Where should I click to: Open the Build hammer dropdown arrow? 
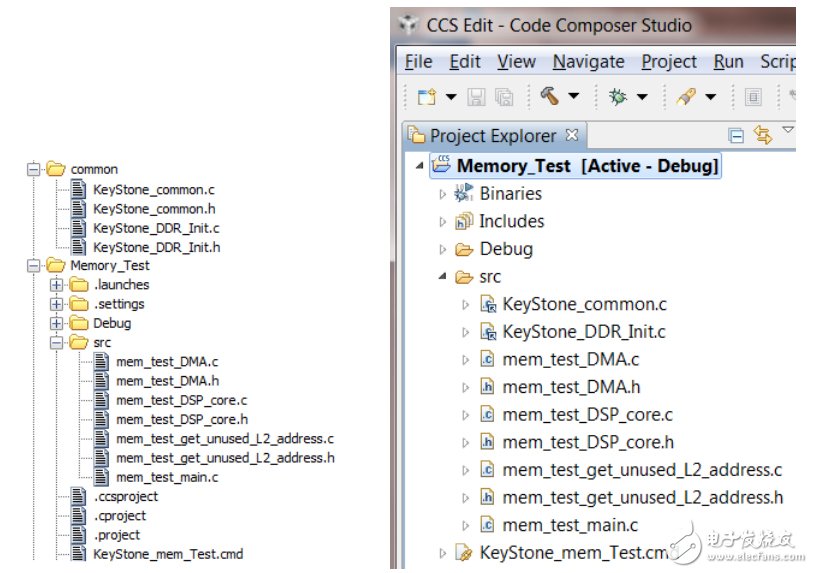(x=574, y=97)
